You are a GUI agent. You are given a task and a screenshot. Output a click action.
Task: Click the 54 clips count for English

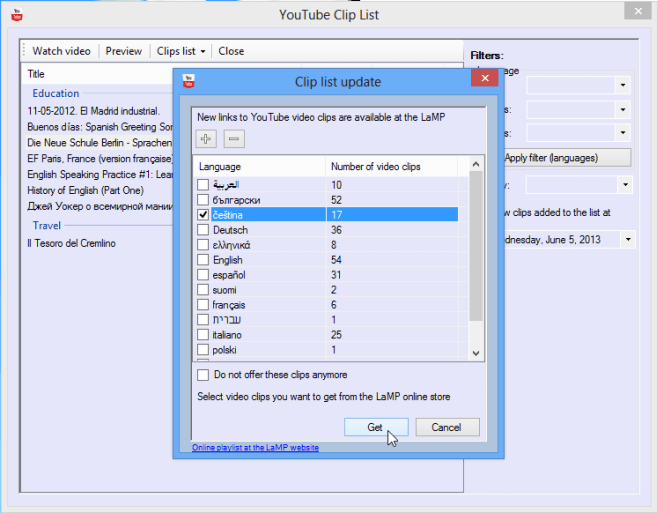(336, 260)
